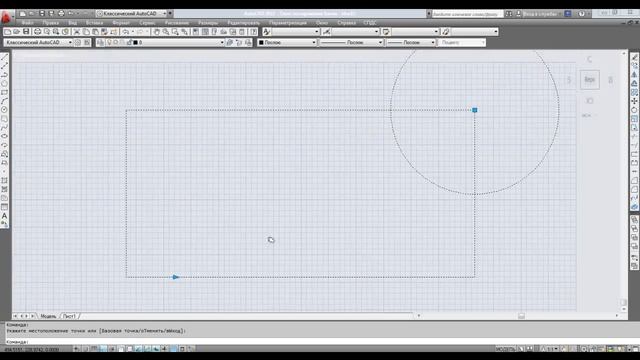Open the Справка menu
640x360 pixels.
[347, 23]
